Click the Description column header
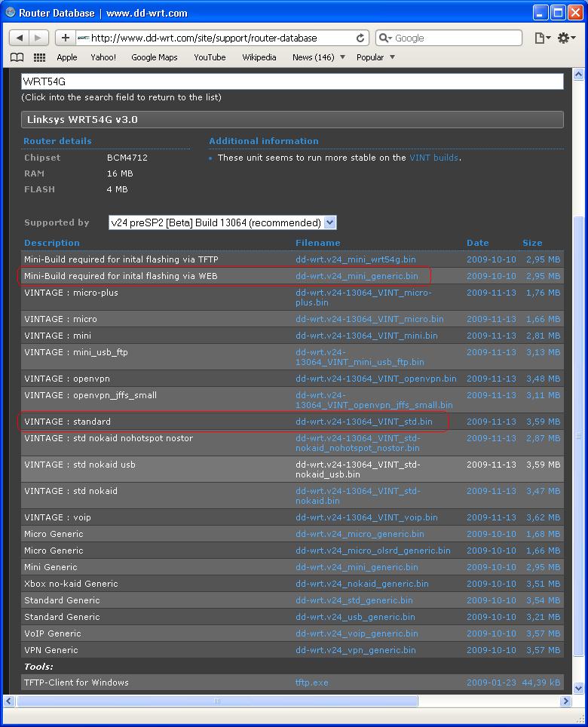Image resolution: width=588 pixels, height=727 pixels. [52, 243]
